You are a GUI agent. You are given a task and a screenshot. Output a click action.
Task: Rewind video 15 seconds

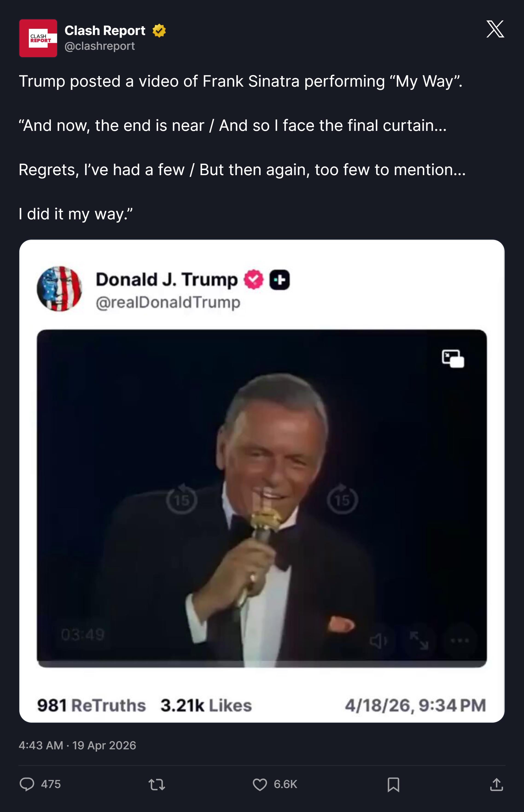(x=182, y=500)
